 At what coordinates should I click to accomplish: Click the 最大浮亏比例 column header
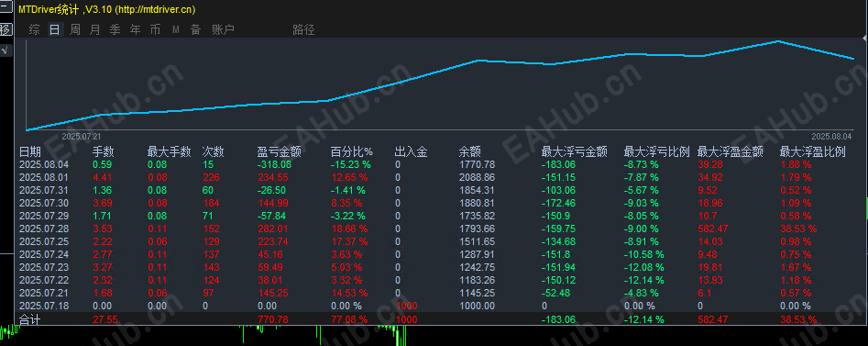click(x=656, y=151)
